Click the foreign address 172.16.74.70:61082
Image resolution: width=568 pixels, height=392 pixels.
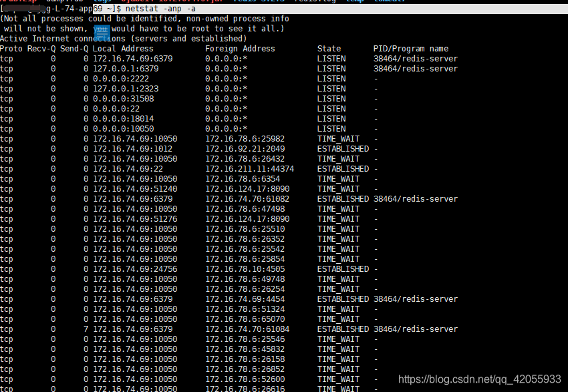coord(247,199)
